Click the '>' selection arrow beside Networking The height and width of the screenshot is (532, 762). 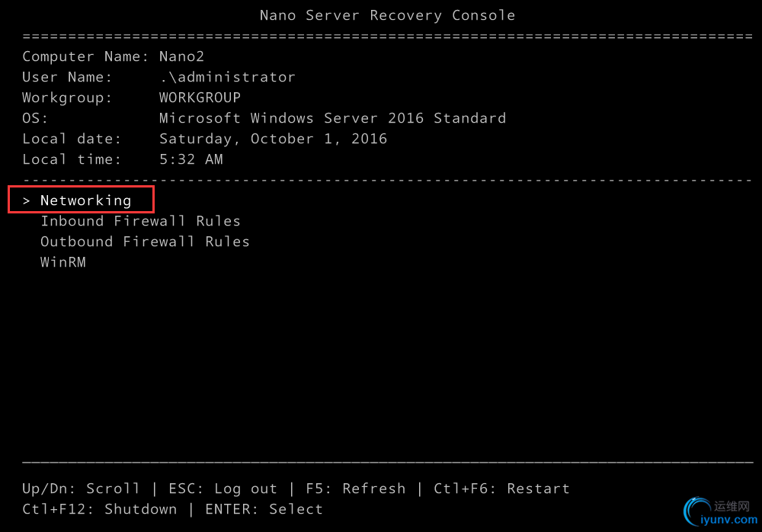tap(27, 200)
